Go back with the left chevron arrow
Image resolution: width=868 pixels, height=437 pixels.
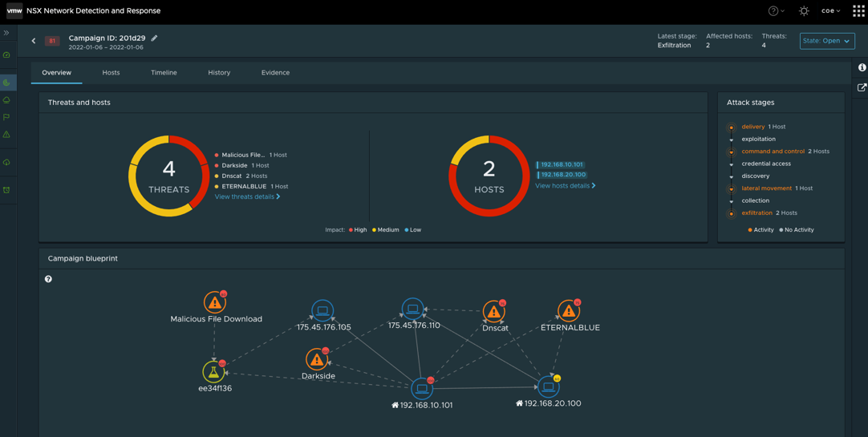[x=33, y=41]
